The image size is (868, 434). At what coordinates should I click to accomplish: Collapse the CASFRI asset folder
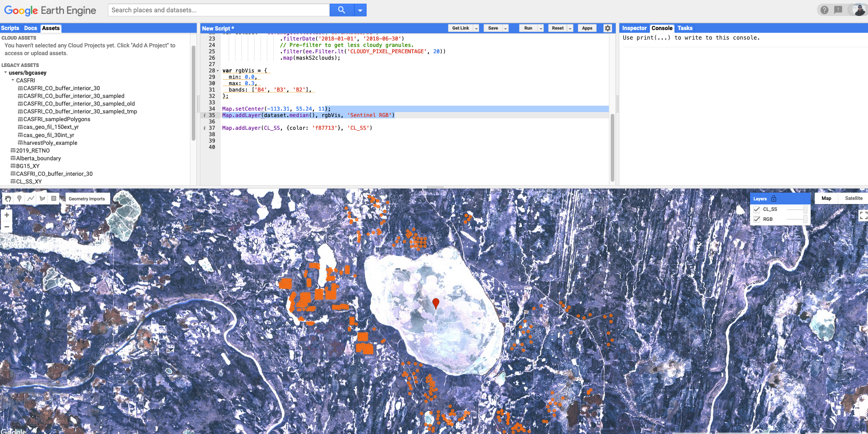point(13,81)
